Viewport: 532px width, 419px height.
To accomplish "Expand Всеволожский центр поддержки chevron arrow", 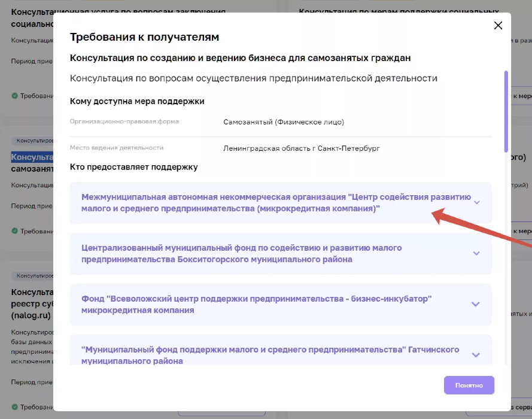I will [x=476, y=304].
